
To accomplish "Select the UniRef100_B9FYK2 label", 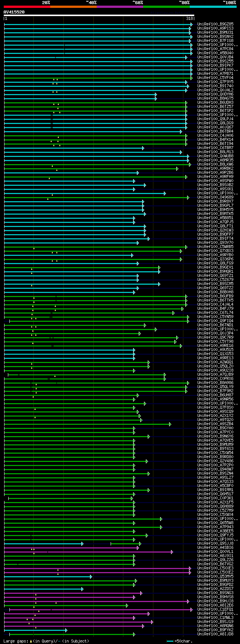I will tap(215, 630).
